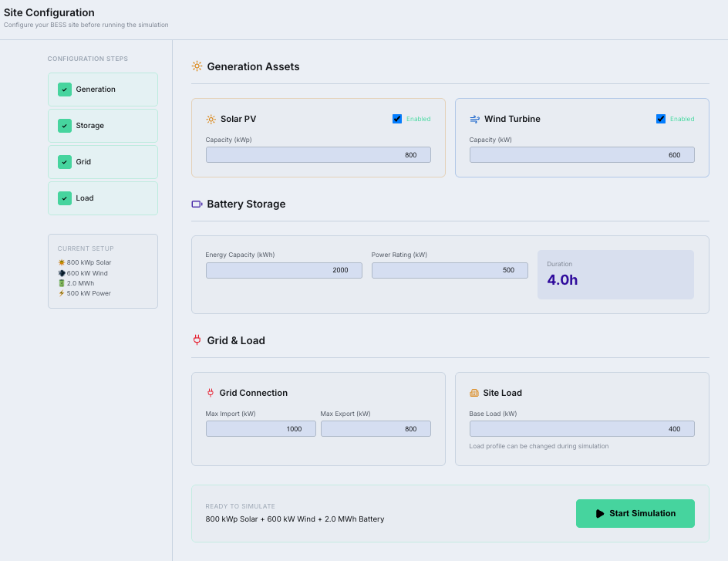
Task: Click the sun icon beside Generation Assets
Action: 197,66
